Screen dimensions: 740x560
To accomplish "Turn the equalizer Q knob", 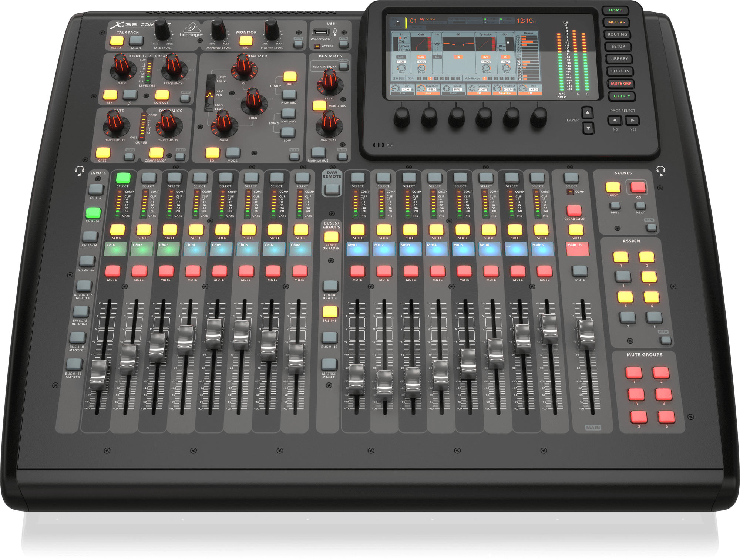I will point(244,67).
